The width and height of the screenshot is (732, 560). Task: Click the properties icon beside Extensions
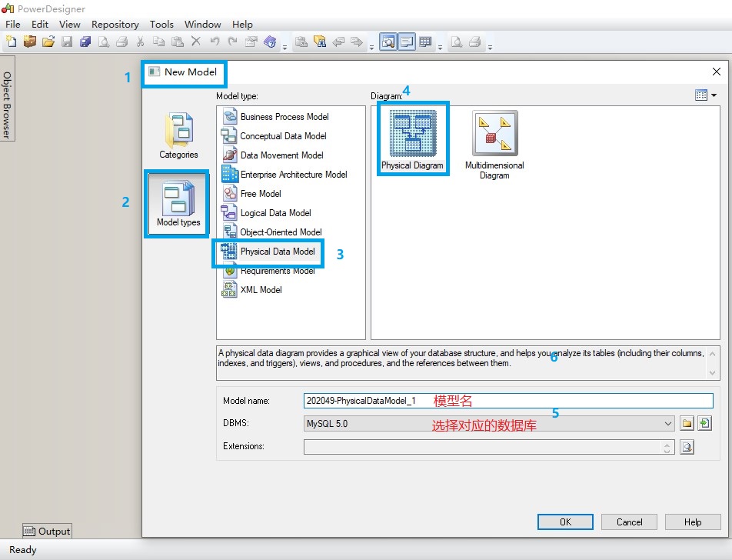click(687, 447)
